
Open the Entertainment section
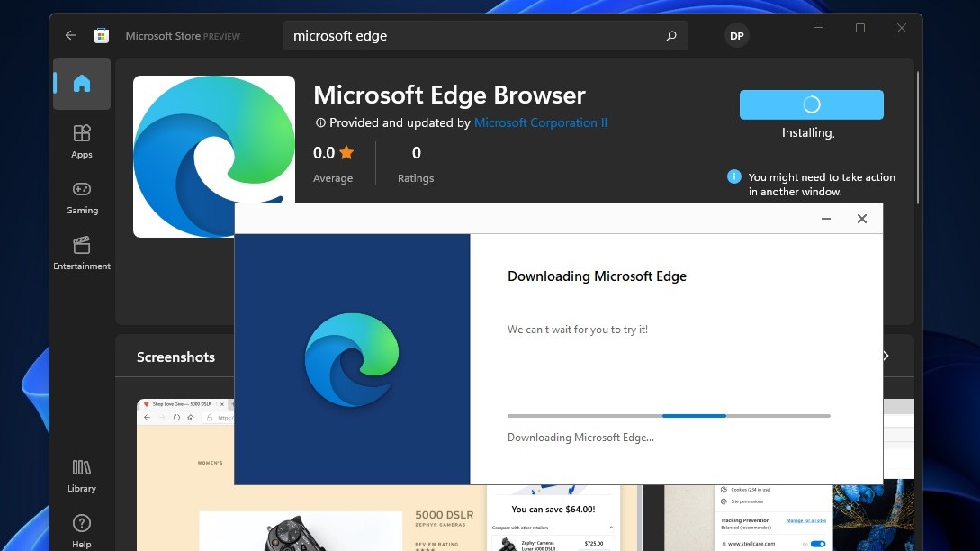(82, 253)
